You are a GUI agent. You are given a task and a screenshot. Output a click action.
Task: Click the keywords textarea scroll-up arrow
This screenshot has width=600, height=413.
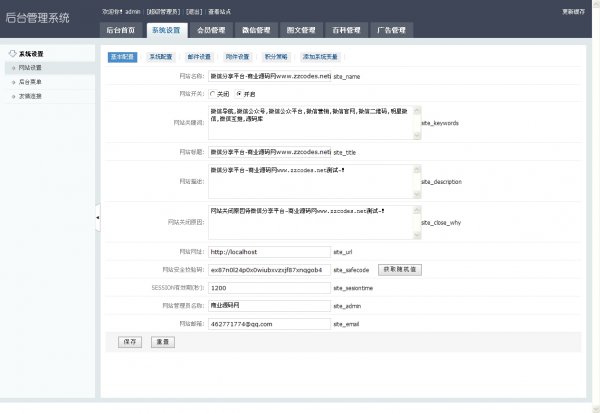[x=417, y=111]
